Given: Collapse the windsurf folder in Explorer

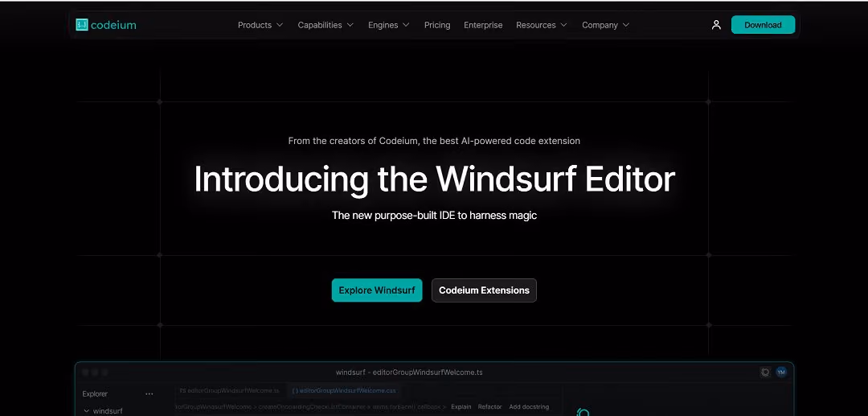Looking at the screenshot, I should pos(104,411).
